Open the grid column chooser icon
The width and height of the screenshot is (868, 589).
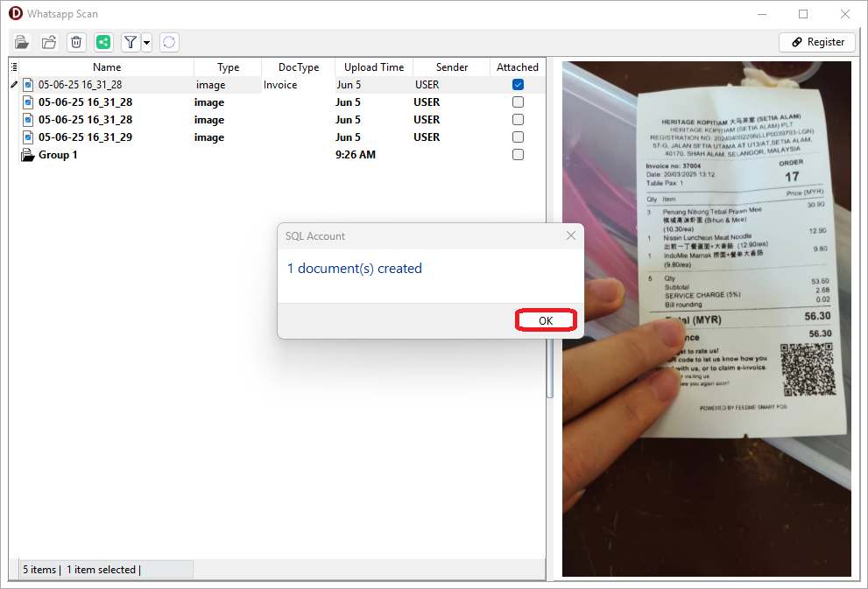tap(14, 67)
